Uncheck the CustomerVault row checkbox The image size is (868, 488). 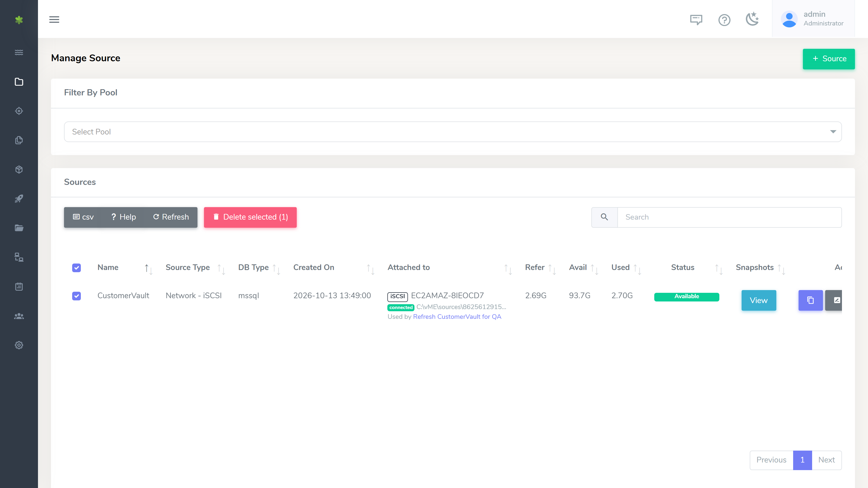[76, 296]
